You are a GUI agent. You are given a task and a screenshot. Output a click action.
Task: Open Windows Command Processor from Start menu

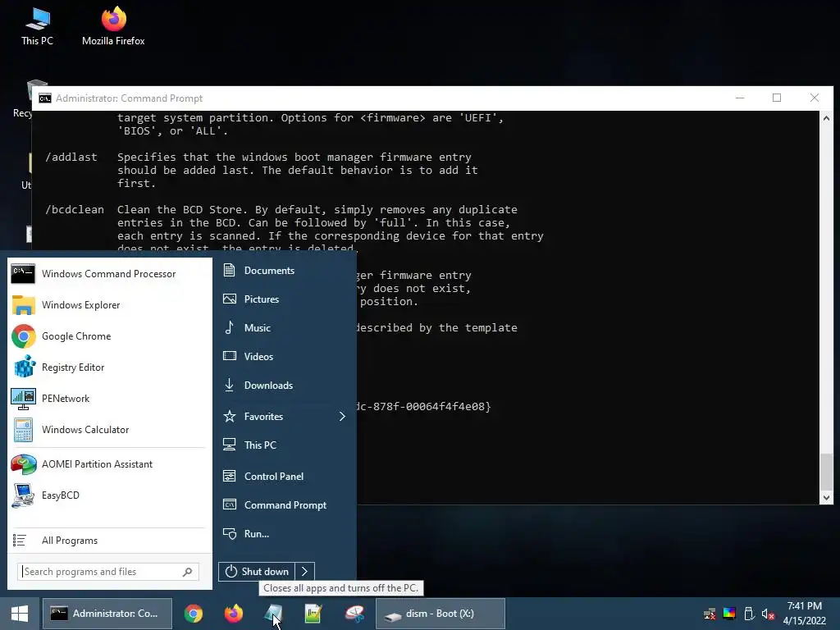107,274
